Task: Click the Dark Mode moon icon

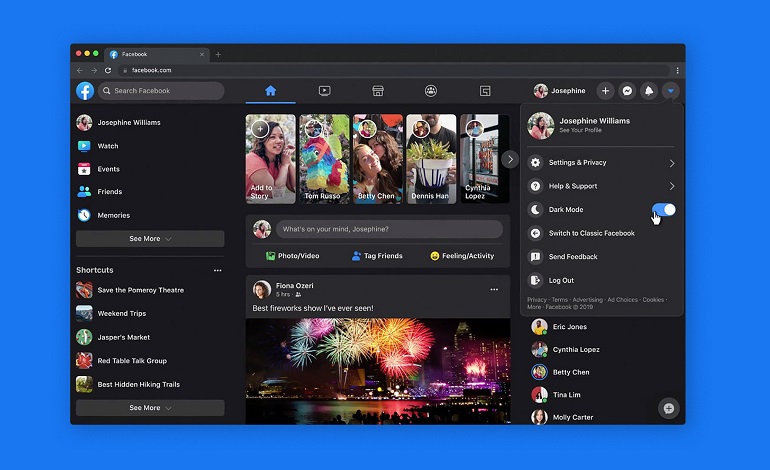Action: click(x=535, y=210)
